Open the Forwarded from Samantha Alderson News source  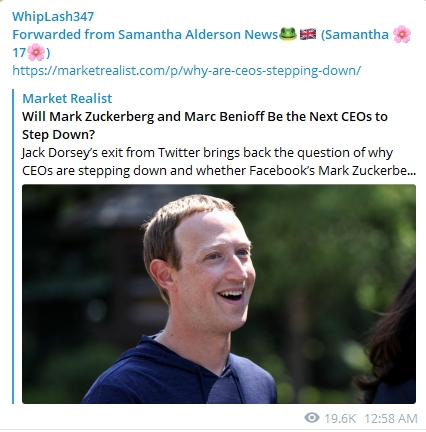pyautogui.click(x=145, y=34)
